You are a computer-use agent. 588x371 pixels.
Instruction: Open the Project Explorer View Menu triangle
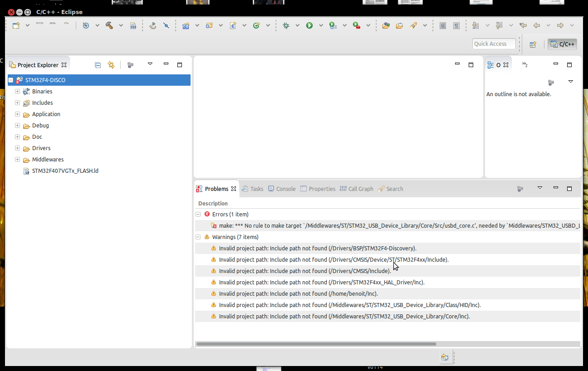[150, 64]
